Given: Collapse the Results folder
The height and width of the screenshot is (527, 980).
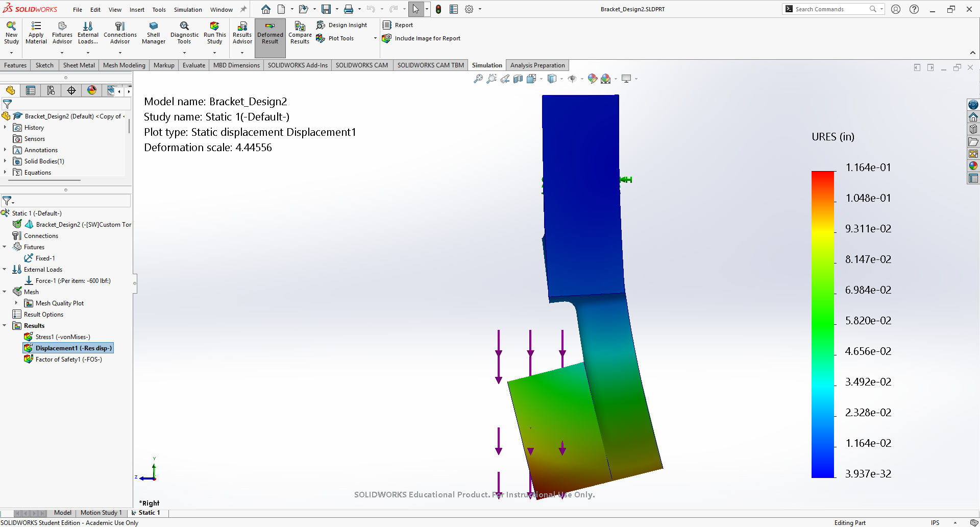Looking at the screenshot, I should coord(5,326).
